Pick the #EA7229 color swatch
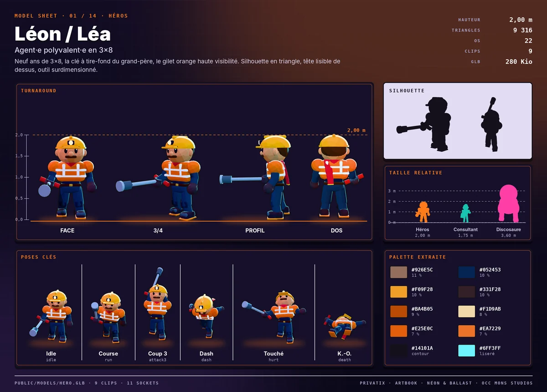 point(466,331)
